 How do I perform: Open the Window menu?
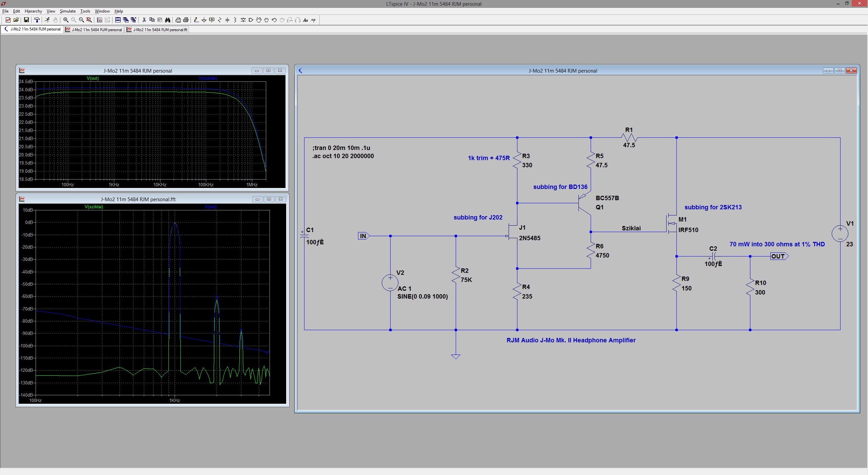tap(102, 11)
